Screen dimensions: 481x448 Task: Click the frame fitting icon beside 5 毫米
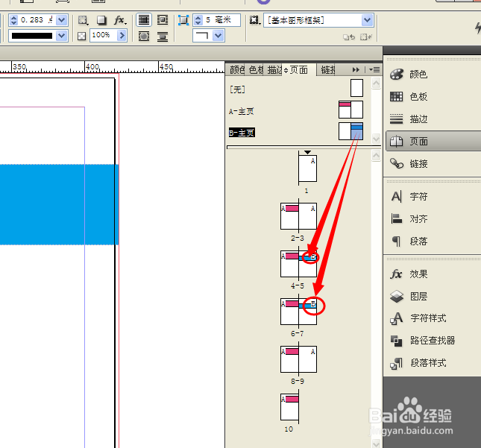pos(183,20)
